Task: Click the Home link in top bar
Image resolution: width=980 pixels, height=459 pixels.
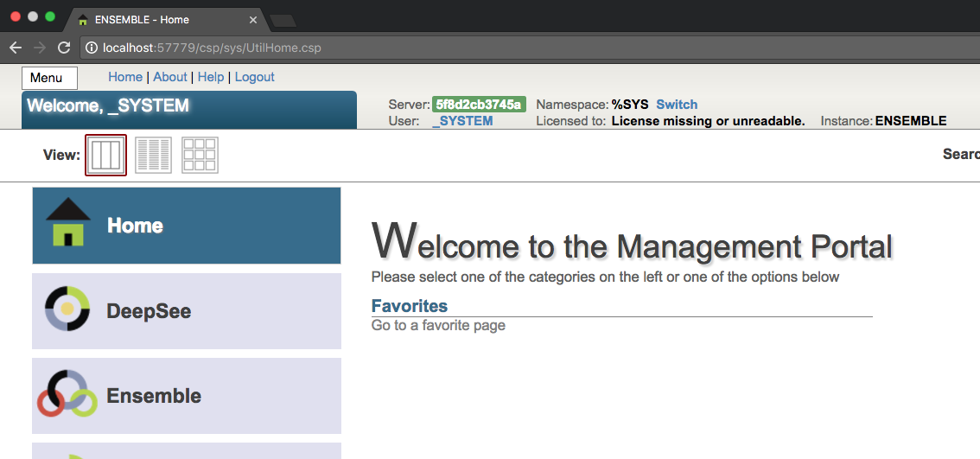Action: (x=125, y=77)
